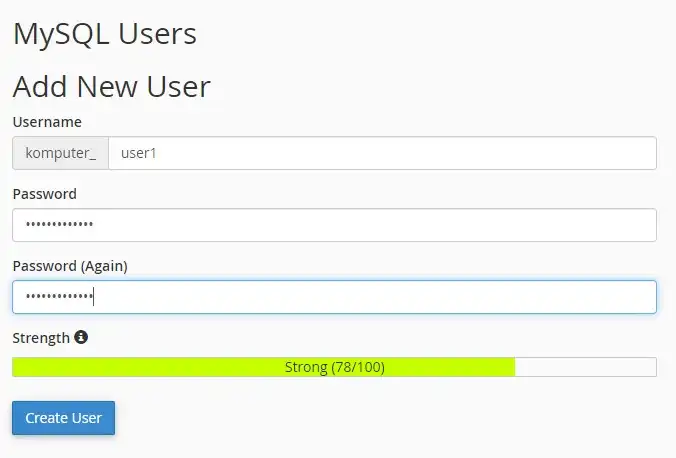Focus the Username field containing user1
This screenshot has height=458, width=676.
(382, 153)
